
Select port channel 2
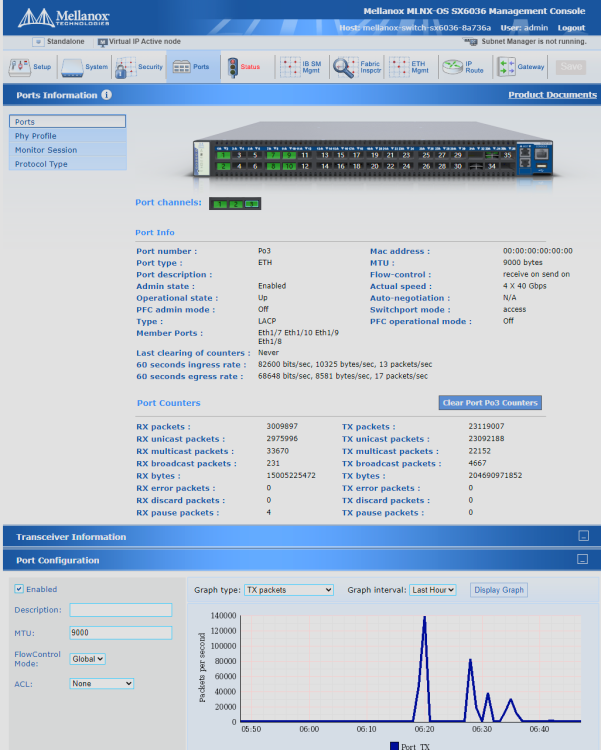point(235,204)
